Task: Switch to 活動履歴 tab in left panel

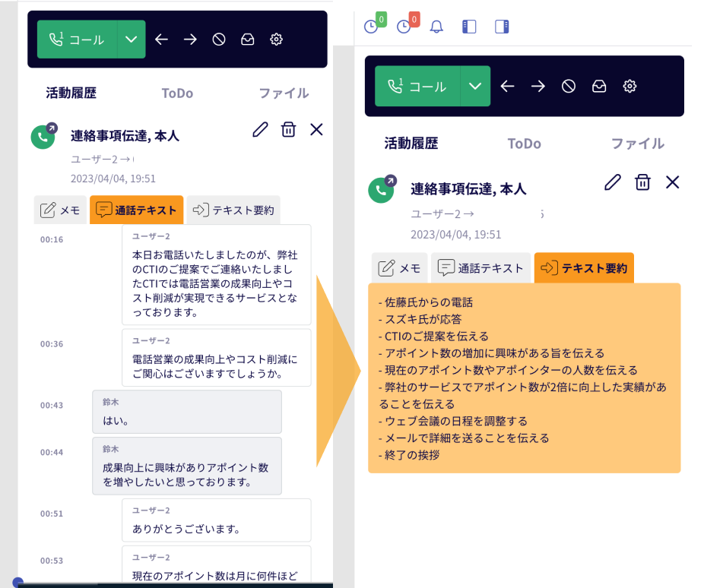Action: (x=71, y=93)
